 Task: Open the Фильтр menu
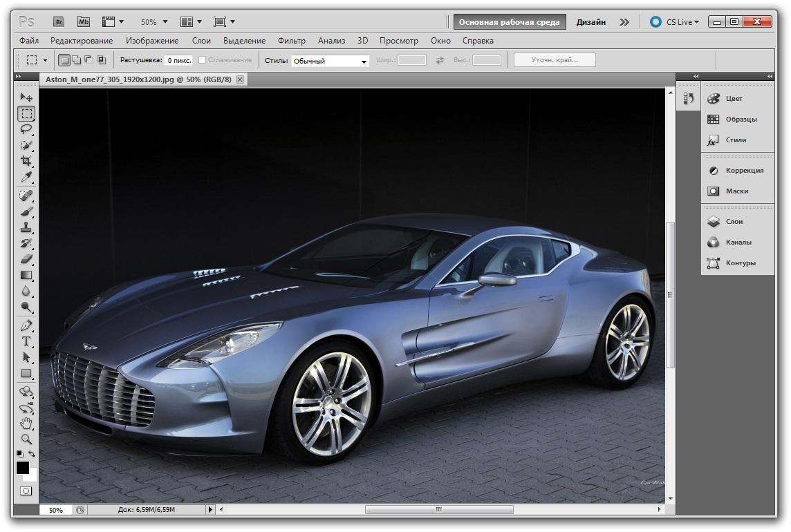(x=291, y=41)
